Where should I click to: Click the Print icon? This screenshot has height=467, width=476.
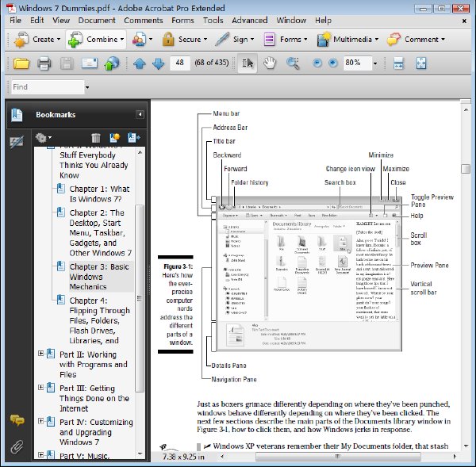coord(44,63)
